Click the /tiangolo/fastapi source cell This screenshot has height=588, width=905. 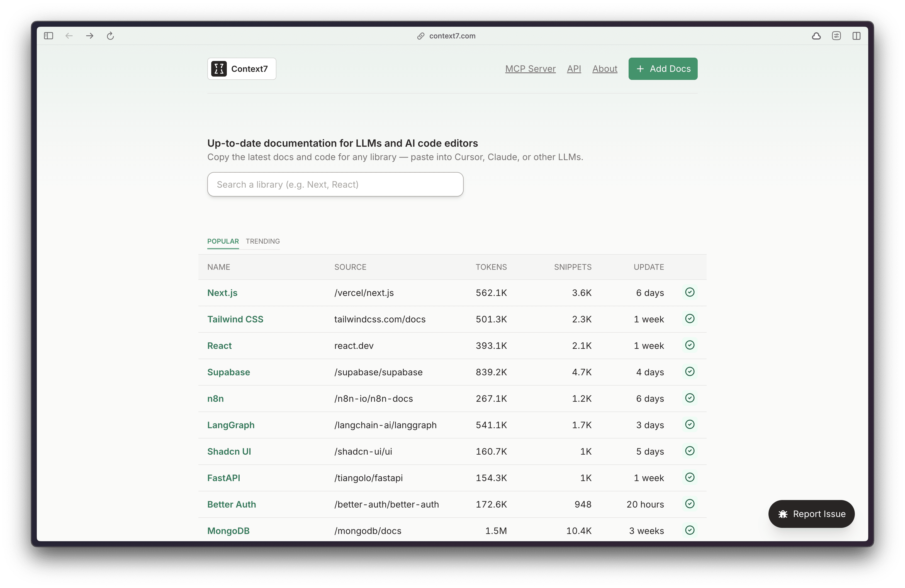tap(368, 478)
